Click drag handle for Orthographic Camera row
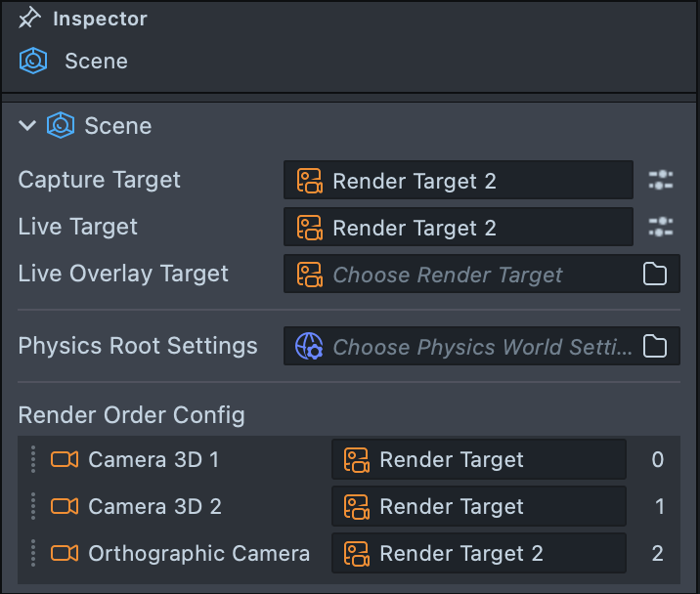This screenshot has width=700, height=594. pos(32,553)
